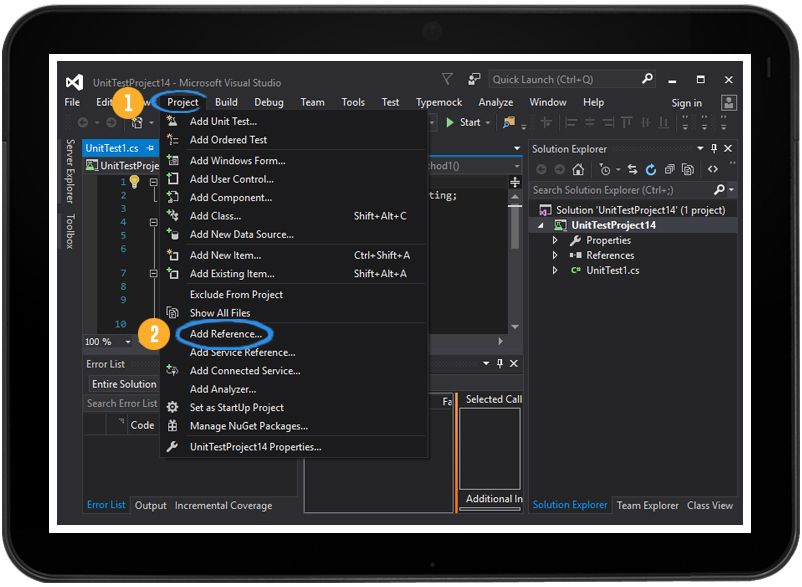This screenshot has width=802, height=587.
Task: Click the Sign in link
Action: 686,103
